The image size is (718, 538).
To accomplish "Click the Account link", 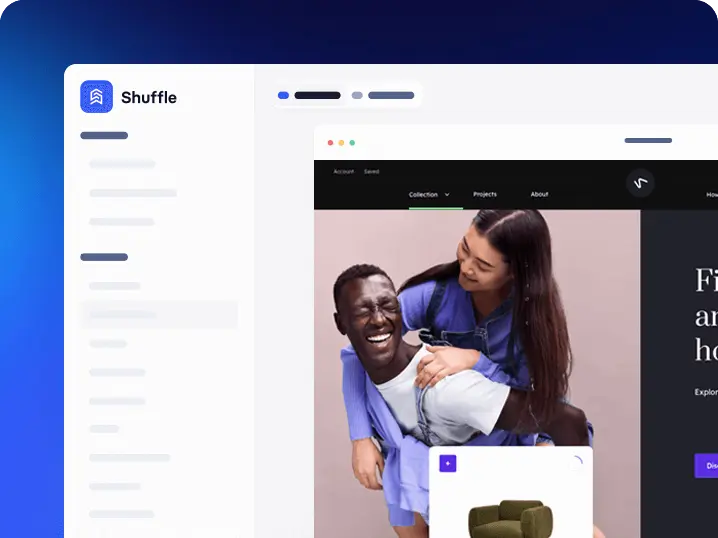I will pos(343,172).
